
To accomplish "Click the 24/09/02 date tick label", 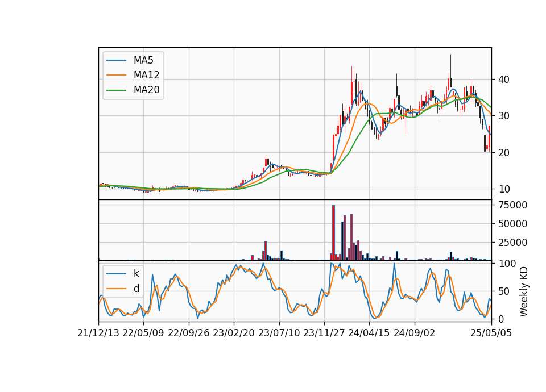I will 415,333.
